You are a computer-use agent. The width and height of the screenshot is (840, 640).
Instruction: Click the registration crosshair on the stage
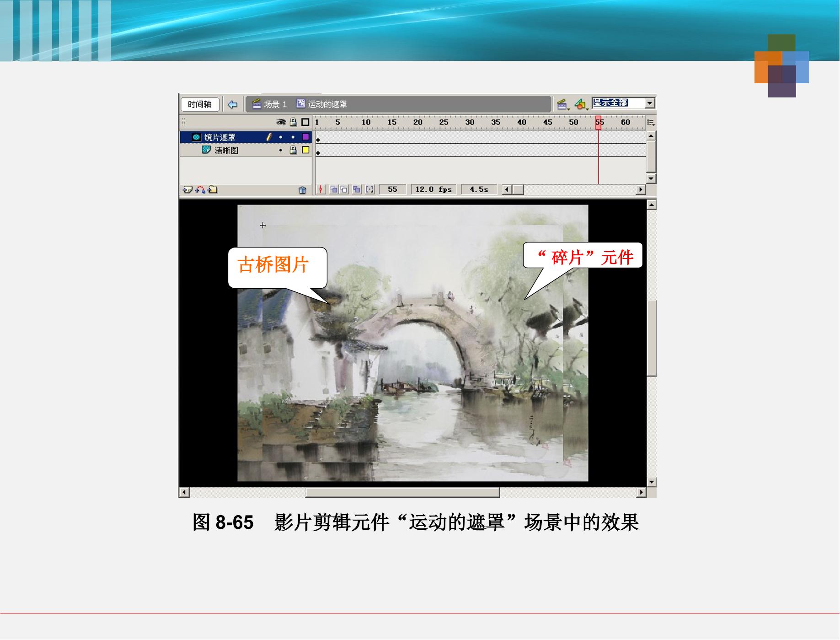click(263, 225)
